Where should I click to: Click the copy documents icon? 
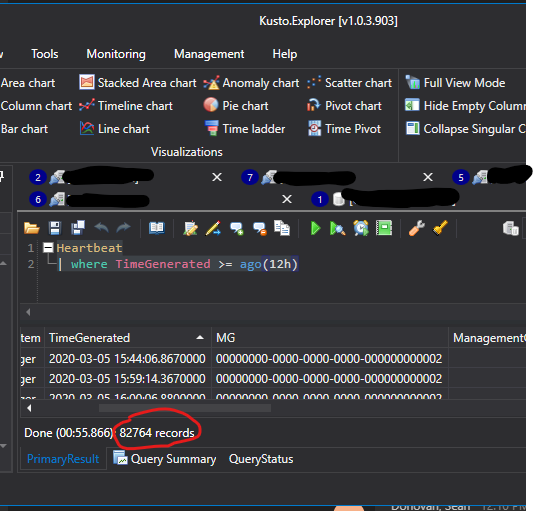point(282,228)
